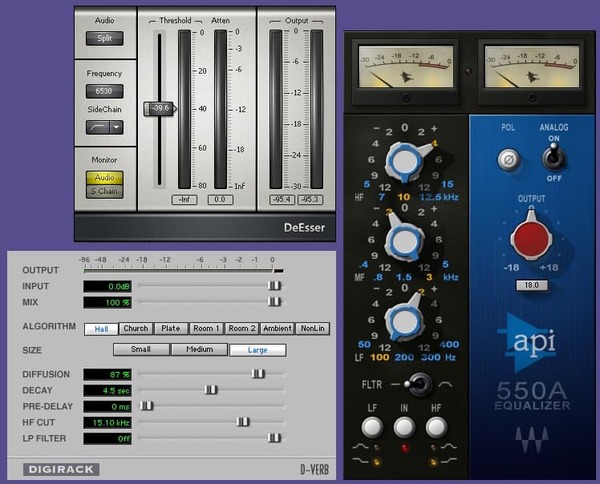Click the LF shelf button on the equalizer
The height and width of the screenshot is (484, 600).
372,427
